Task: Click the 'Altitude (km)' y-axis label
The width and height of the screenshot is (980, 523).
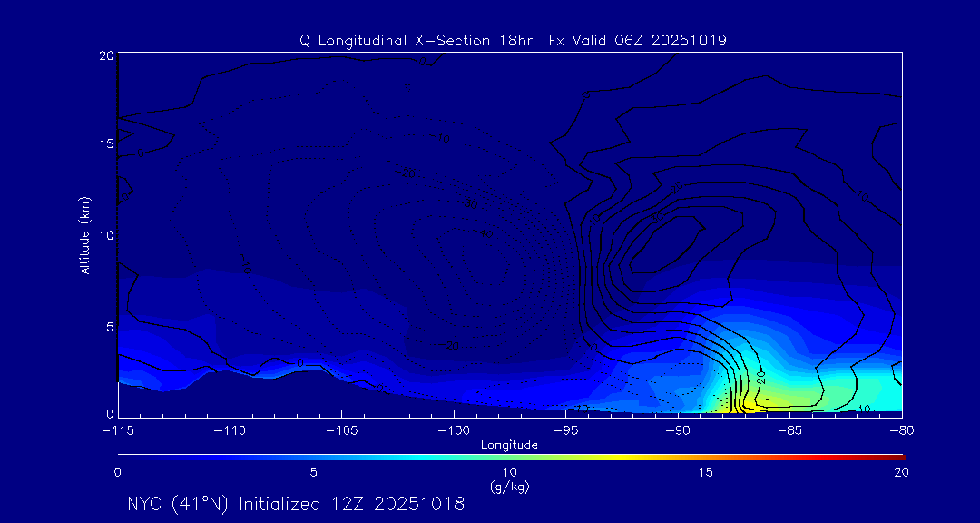Action: [x=84, y=235]
